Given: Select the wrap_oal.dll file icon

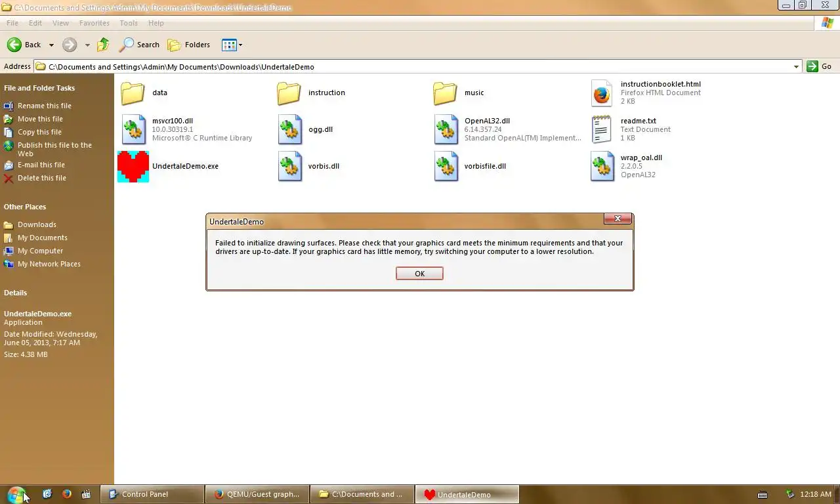Looking at the screenshot, I should click(x=602, y=167).
